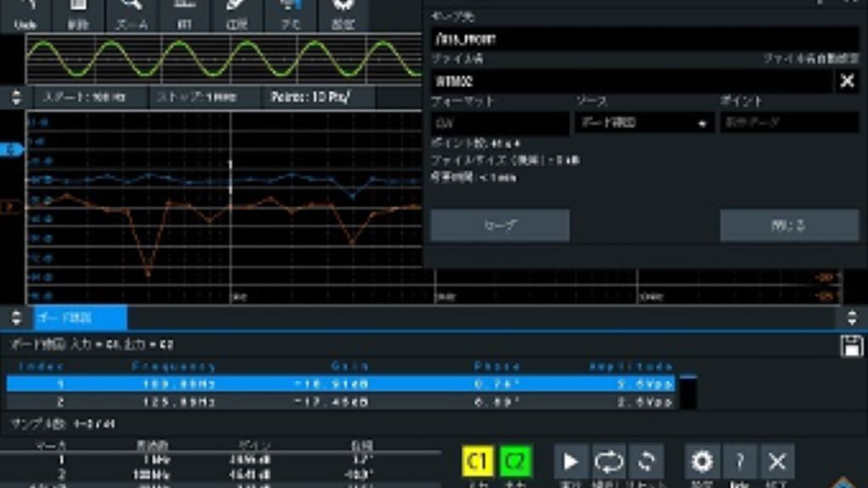868x488 pixels.
Task: Select table row with 125.89Hz frequency
Action: [339, 401]
